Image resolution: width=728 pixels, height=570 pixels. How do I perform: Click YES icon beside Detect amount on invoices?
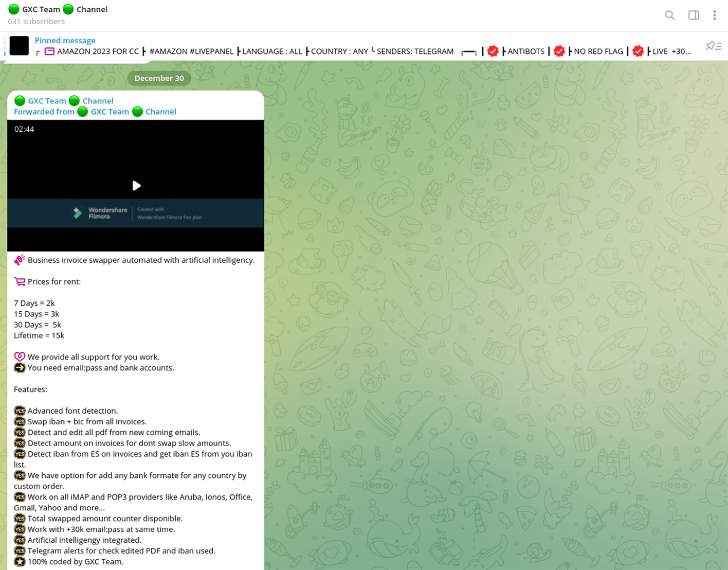20,443
